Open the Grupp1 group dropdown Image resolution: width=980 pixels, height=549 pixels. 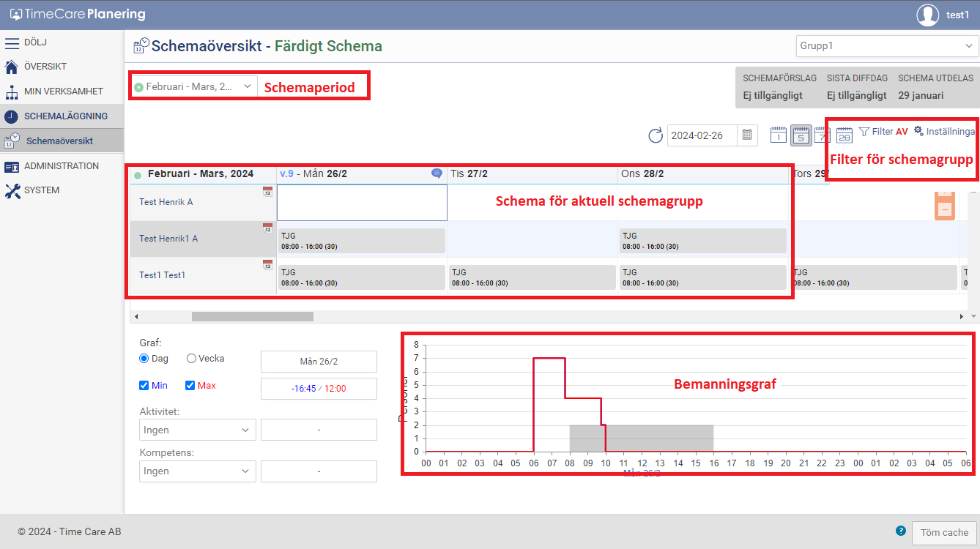tap(887, 46)
